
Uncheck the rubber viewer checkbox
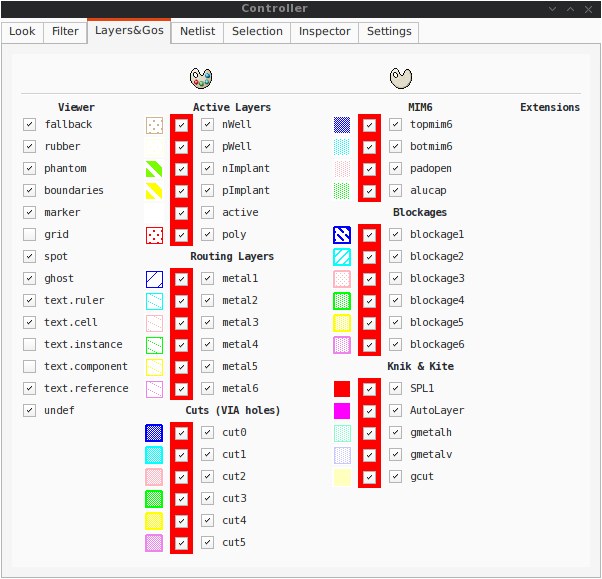[29, 146]
